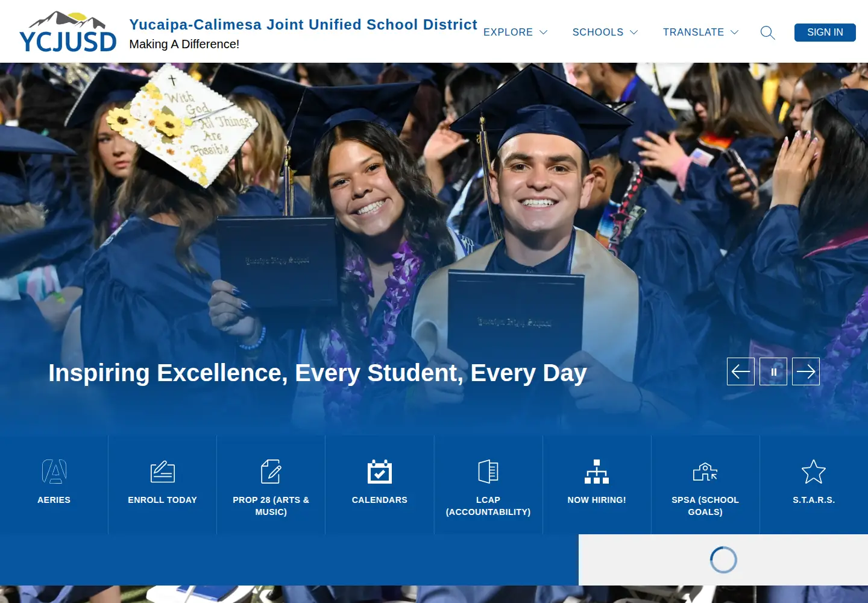Open the AERIES link label

tap(54, 500)
